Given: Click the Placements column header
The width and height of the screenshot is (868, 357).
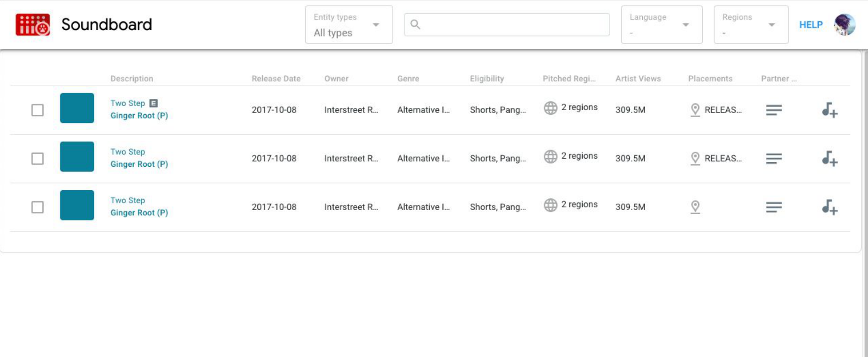Looking at the screenshot, I should click(710, 79).
